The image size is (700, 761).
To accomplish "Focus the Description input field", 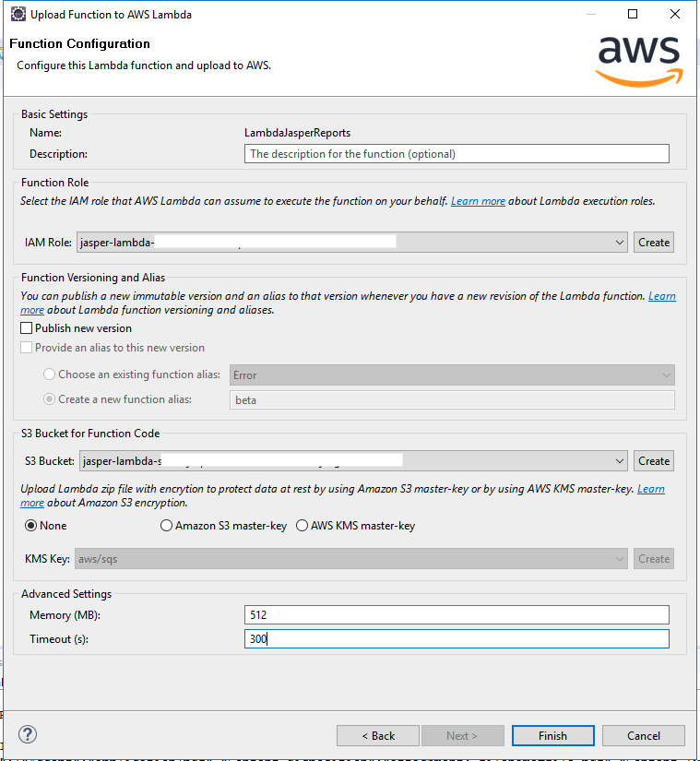I will coord(457,154).
